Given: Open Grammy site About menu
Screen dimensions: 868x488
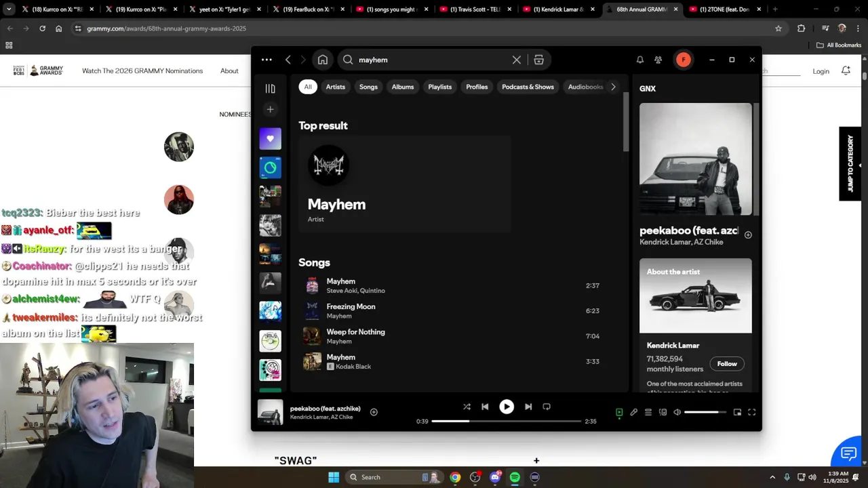Looking at the screenshot, I should 229,71.
